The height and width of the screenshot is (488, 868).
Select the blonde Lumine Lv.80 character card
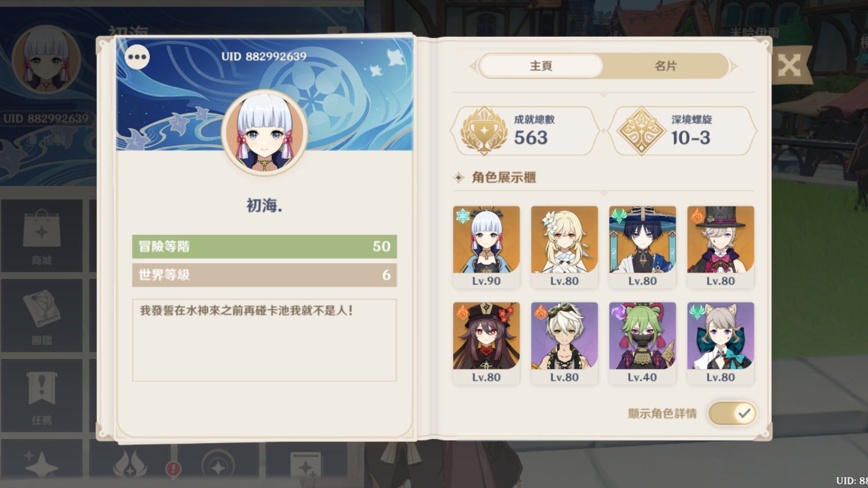tap(565, 247)
